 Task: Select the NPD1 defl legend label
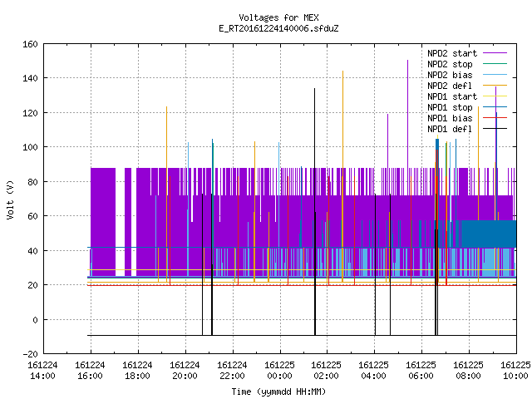point(450,130)
